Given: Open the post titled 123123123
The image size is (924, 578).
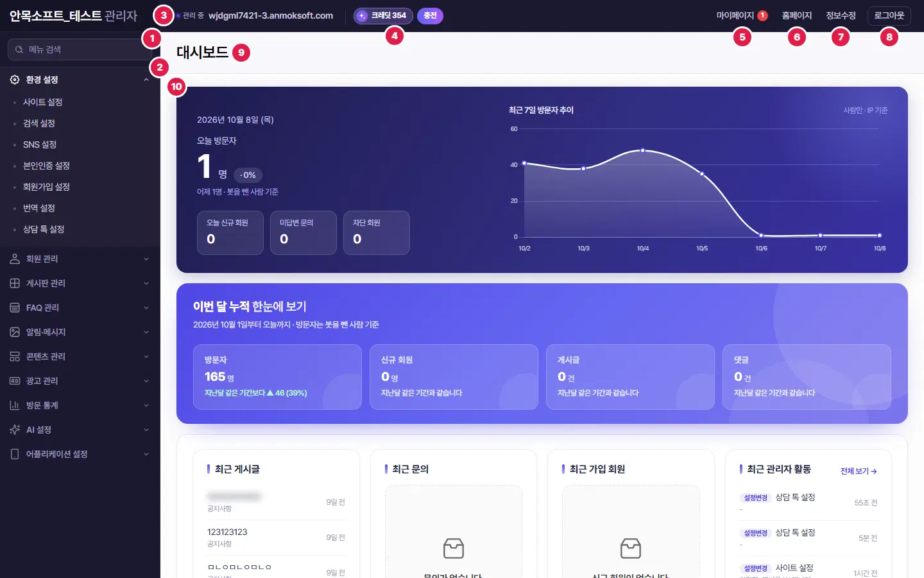Looking at the screenshot, I should (227, 532).
